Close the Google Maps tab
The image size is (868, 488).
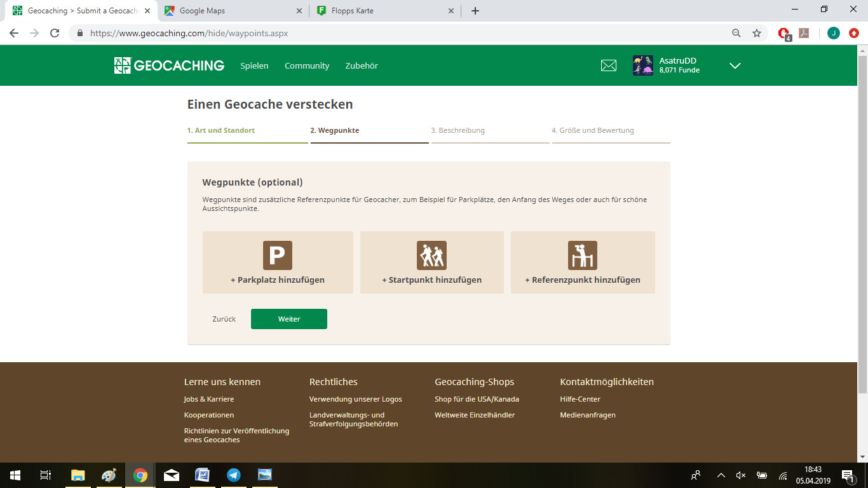tap(299, 11)
